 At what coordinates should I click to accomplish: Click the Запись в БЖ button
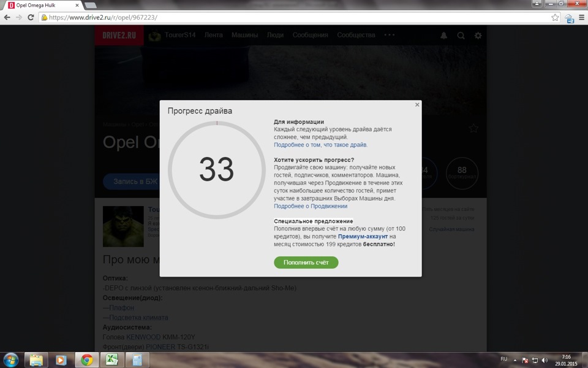click(131, 182)
